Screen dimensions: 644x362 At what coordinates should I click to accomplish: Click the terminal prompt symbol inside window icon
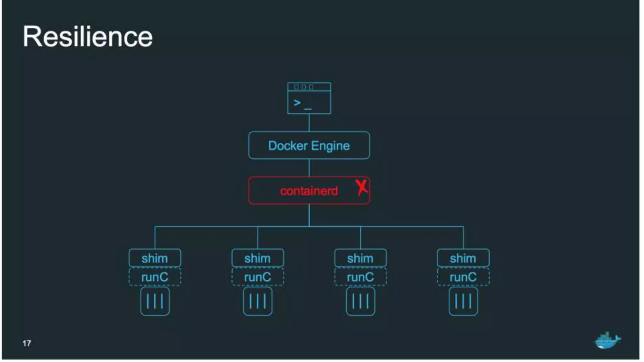coord(297,102)
